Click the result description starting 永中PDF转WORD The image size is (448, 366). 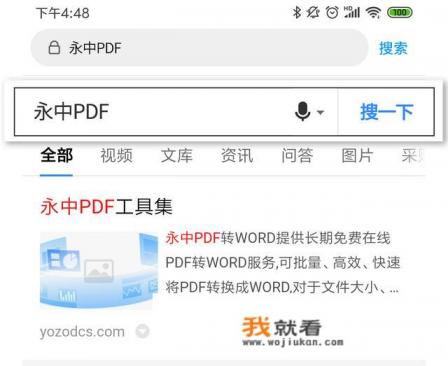283,262
